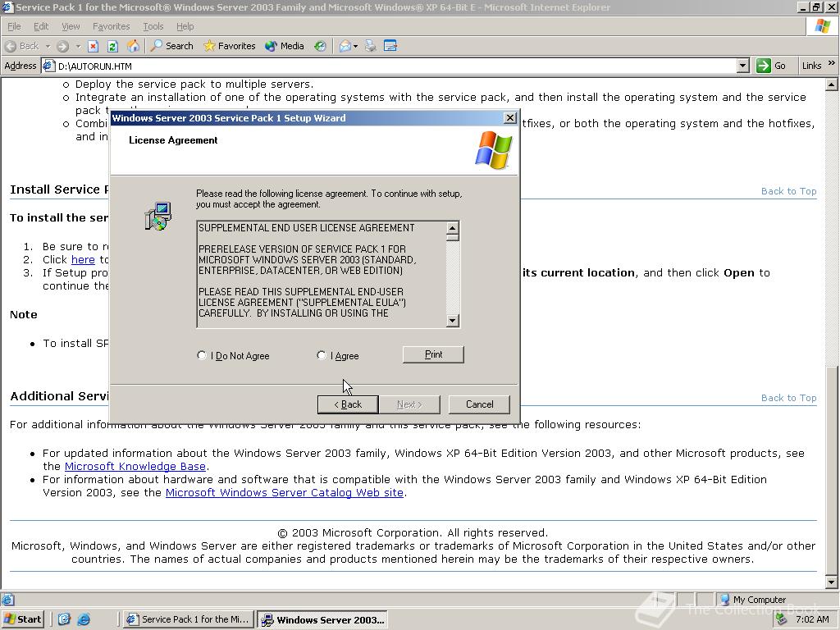Image resolution: width=840 pixels, height=630 pixels.
Task: Click the 7:02 AM taskbar clock
Action: [812, 619]
